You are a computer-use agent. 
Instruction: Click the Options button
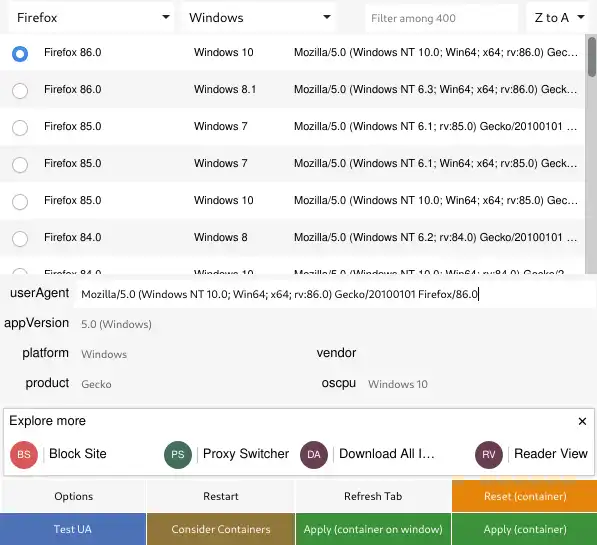coord(73,496)
